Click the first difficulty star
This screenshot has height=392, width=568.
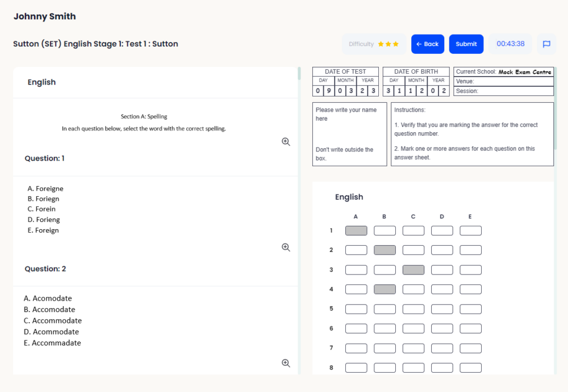click(379, 44)
